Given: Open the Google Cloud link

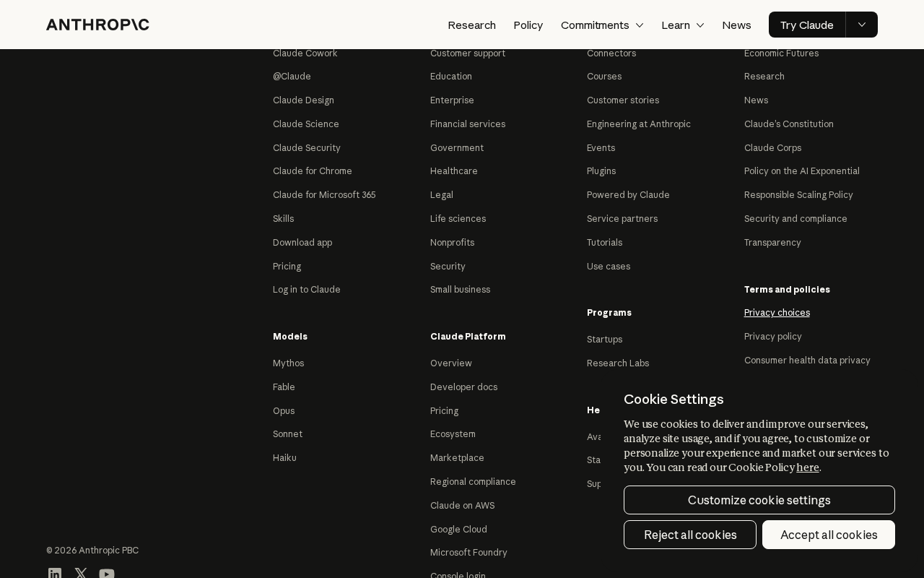Looking at the screenshot, I should pyautogui.click(x=458, y=529).
